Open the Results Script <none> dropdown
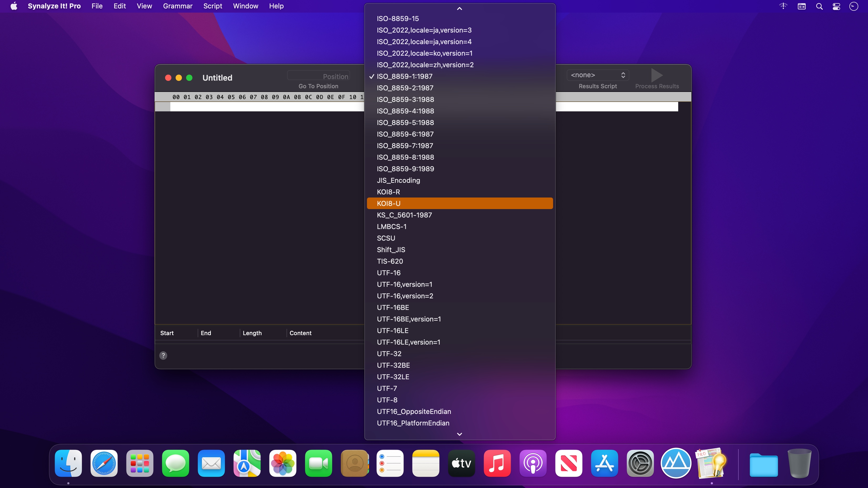The width and height of the screenshot is (868, 488). tap(598, 75)
